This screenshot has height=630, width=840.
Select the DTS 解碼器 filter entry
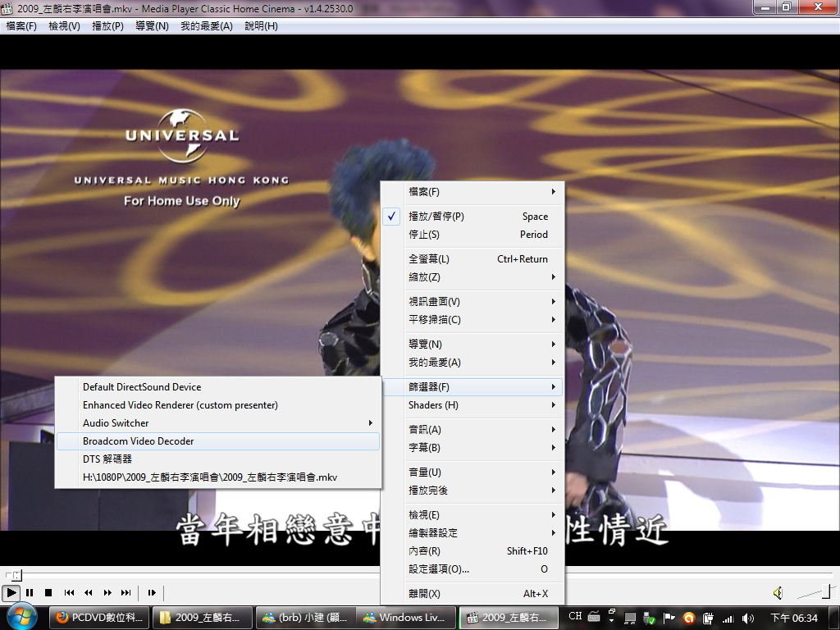(218, 459)
